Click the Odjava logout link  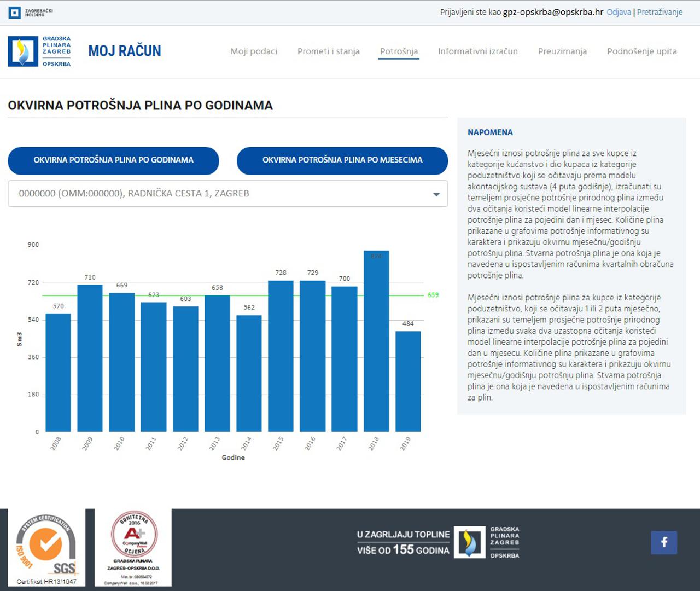coord(619,12)
